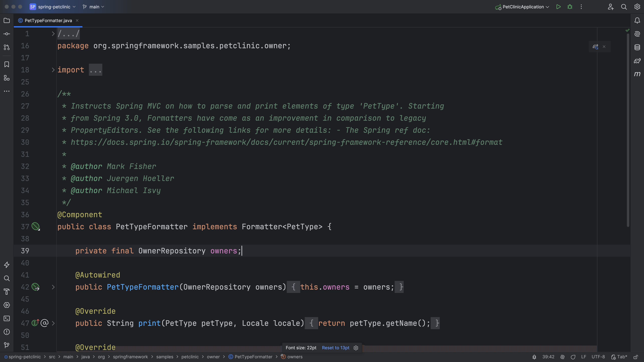Image resolution: width=644 pixels, height=362 pixels.
Task: Toggle the read-only lock in status bar
Action: (x=636, y=357)
